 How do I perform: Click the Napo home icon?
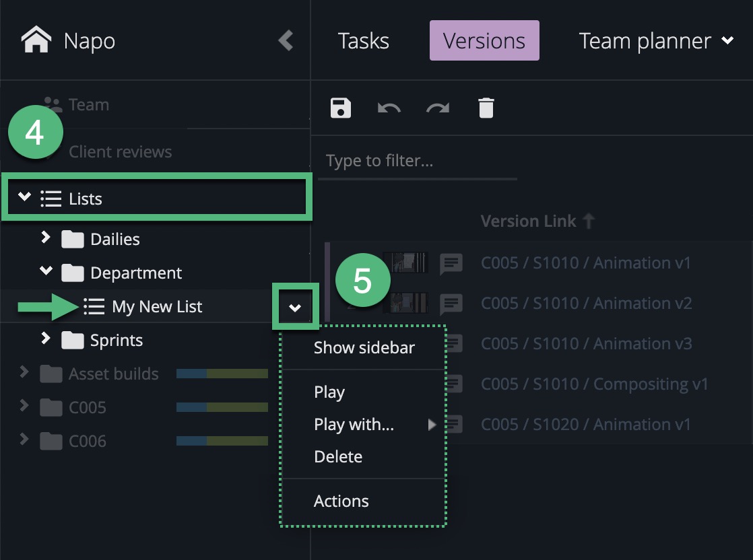pos(36,40)
